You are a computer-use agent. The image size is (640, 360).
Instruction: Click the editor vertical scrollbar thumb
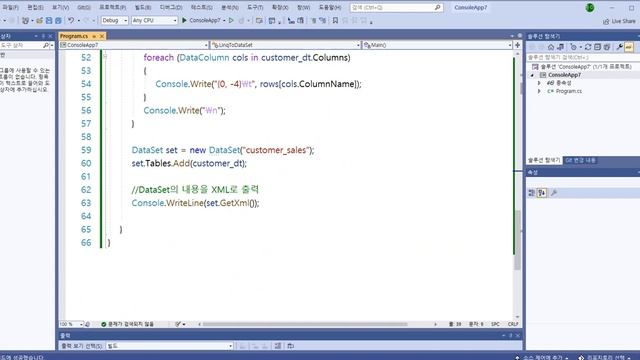tap(518, 240)
